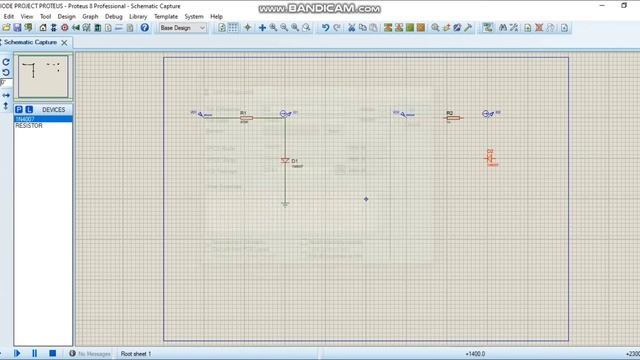Image resolution: width=640 pixels, height=360 pixels.
Task: Click the Block Delete icon
Action: click(x=421, y=28)
